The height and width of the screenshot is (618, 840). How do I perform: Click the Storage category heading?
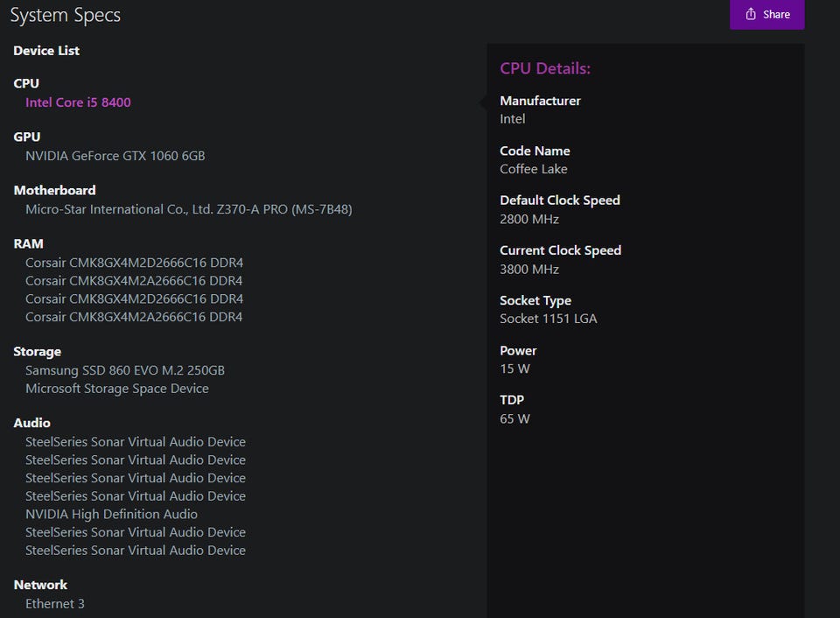[x=37, y=351]
